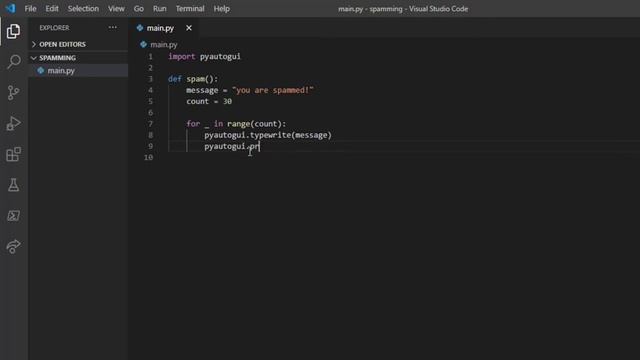Open Explorer more actions ellipsis
The height and width of the screenshot is (360, 640).
pos(113,27)
